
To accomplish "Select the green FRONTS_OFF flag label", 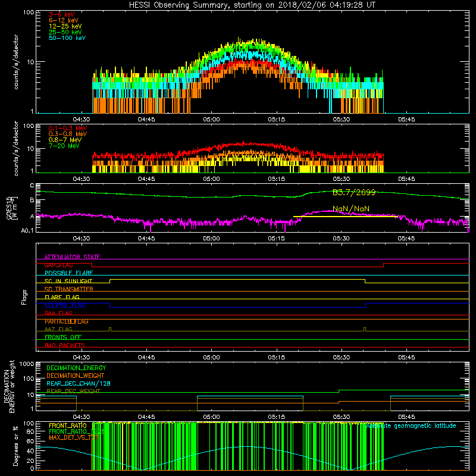I will (x=63, y=337).
